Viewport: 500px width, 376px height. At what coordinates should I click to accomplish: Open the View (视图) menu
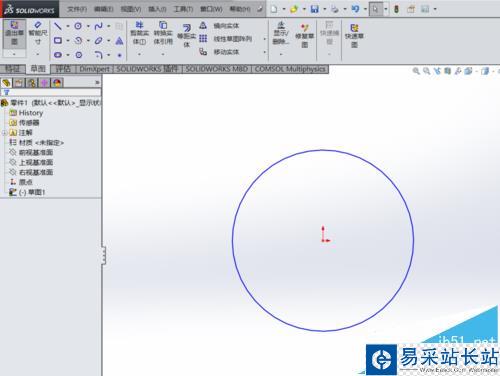click(x=131, y=9)
